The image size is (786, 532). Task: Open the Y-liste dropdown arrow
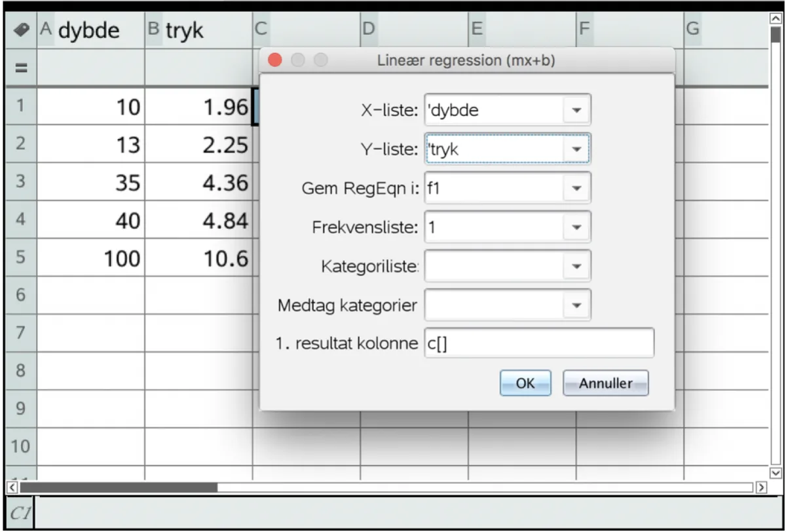click(x=576, y=149)
